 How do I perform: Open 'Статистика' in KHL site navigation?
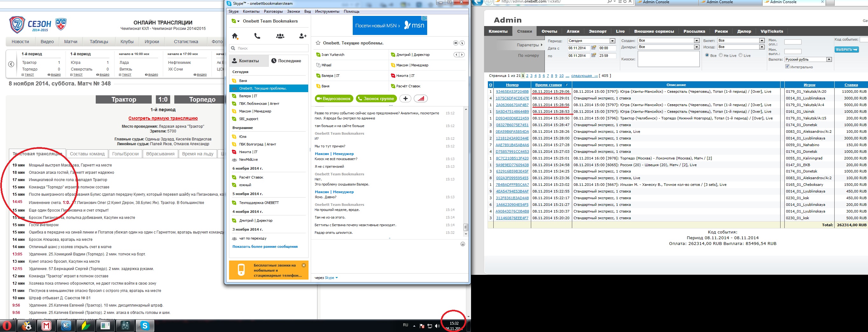click(x=186, y=42)
